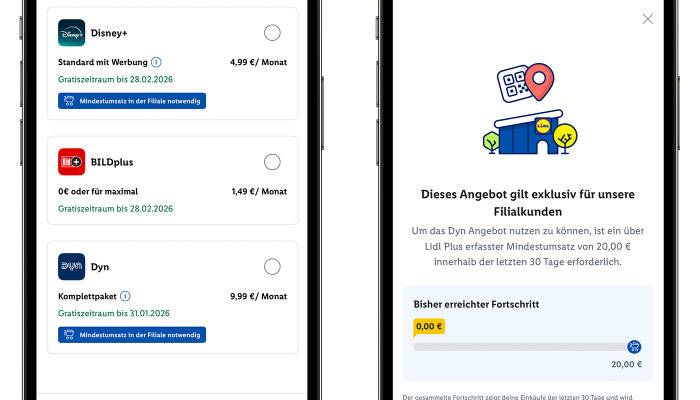Open info icon beside Standard mit Werbung
Image resolution: width=700 pixels, height=400 pixels.
tap(156, 62)
